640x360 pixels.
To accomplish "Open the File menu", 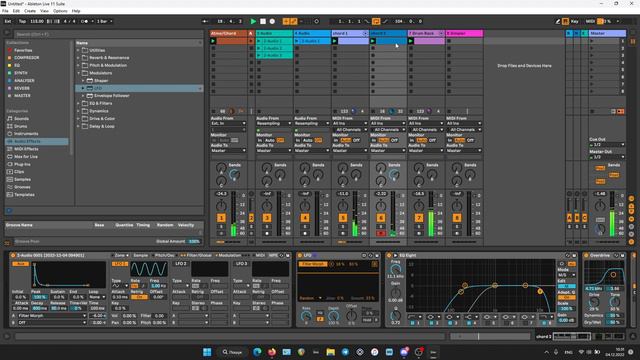I will [x=5, y=11].
